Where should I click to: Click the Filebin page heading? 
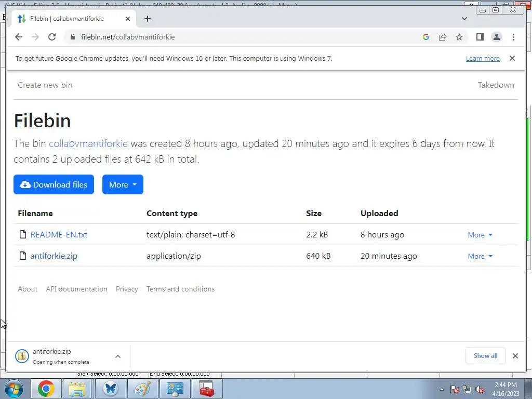43,121
